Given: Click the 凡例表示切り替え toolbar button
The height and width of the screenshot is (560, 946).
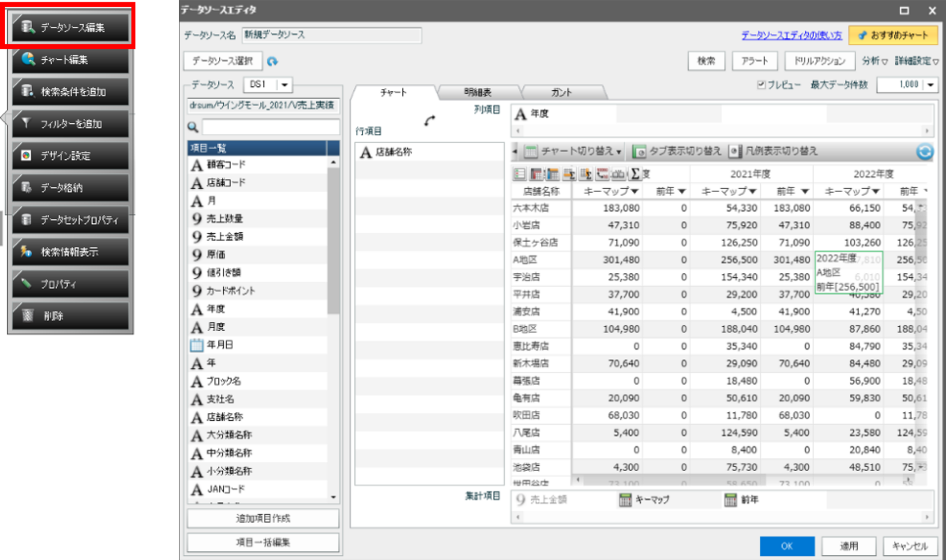Looking at the screenshot, I should click(x=774, y=151).
